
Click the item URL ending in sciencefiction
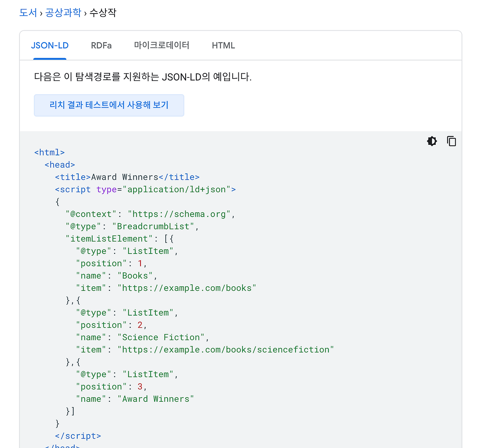205,350
